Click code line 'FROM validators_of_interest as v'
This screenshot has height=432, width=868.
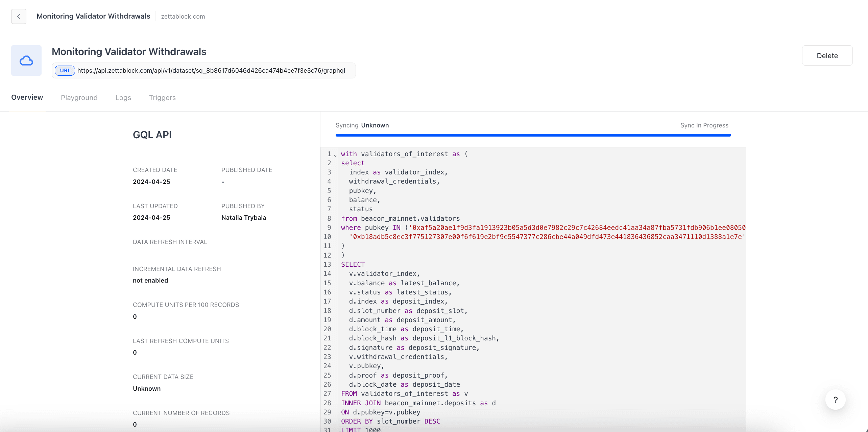405,394
